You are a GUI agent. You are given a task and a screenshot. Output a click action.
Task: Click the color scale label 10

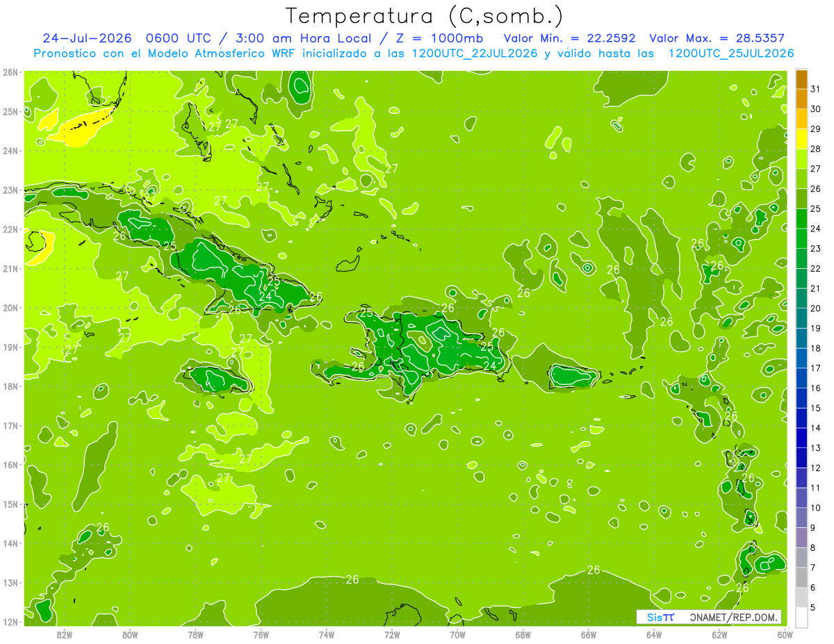(x=815, y=508)
